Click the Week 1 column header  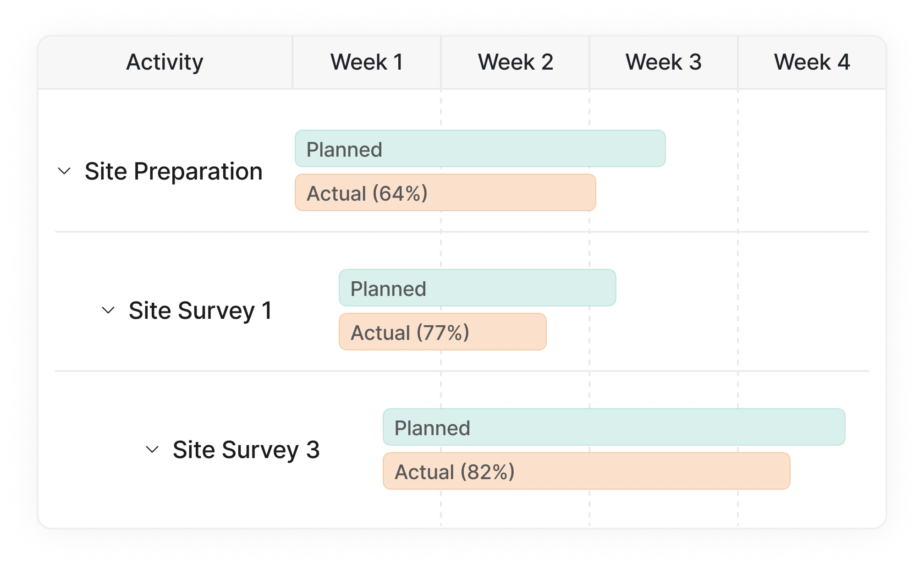tap(367, 62)
